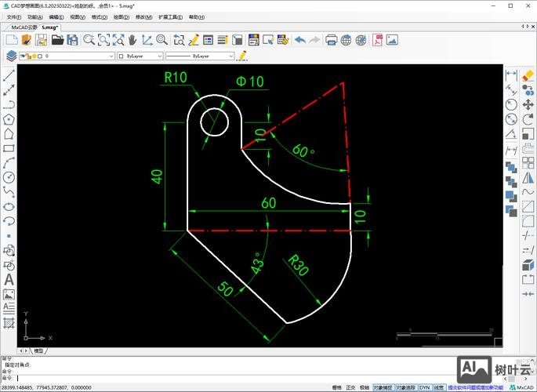Toggle 正交 ortho mode in status bar
Viewport: 537px width, 392px height.
(x=350, y=387)
